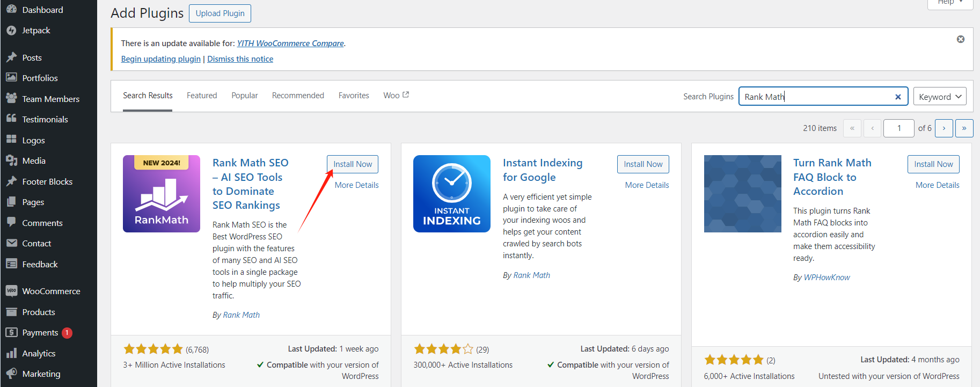This screenshot has width=980, height=387.
Task: Click the Testimonials quote icon
Action: click(11, 119)
